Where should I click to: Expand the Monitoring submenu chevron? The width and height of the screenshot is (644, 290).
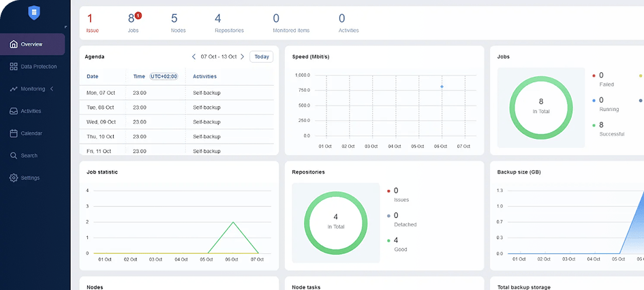[x=52, y=88]
